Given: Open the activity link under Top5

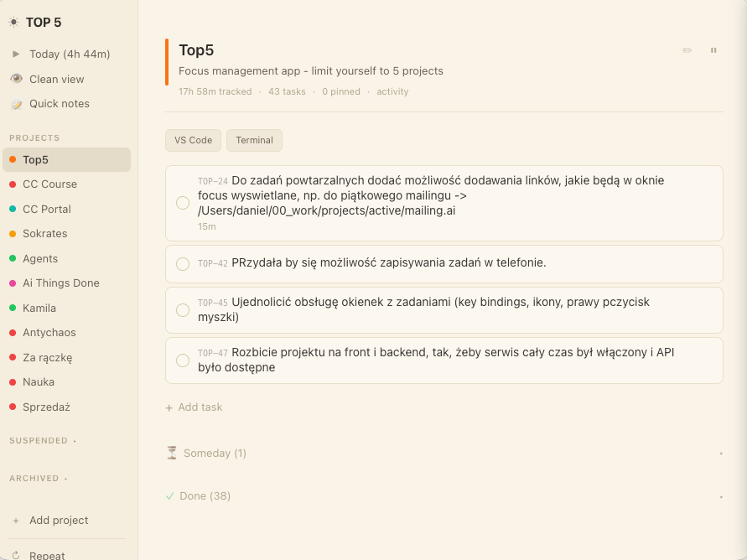Looking at the screenshot, I should (x=392, y=92).
